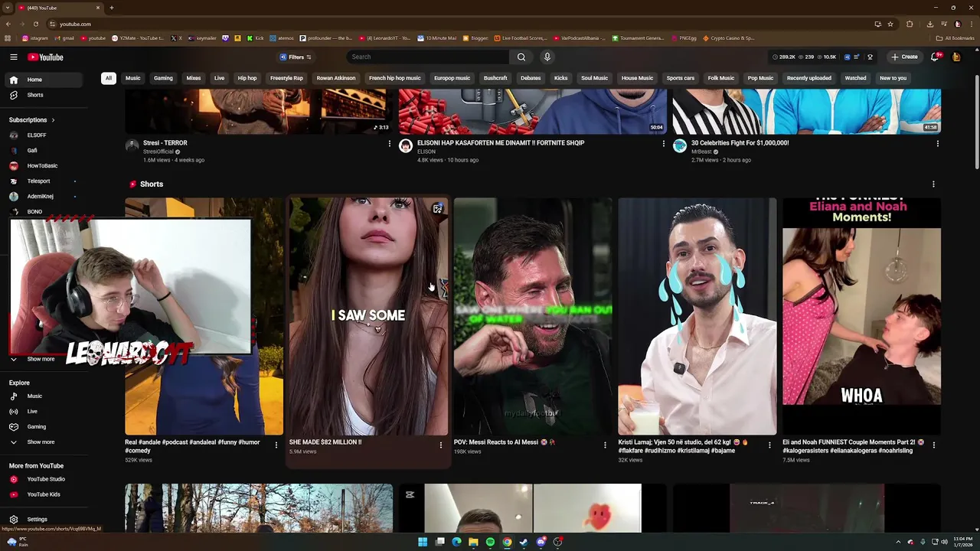This screenshot has height=551, width=980.
Task: Open the Windows Start menu
Action: [423, 542]
